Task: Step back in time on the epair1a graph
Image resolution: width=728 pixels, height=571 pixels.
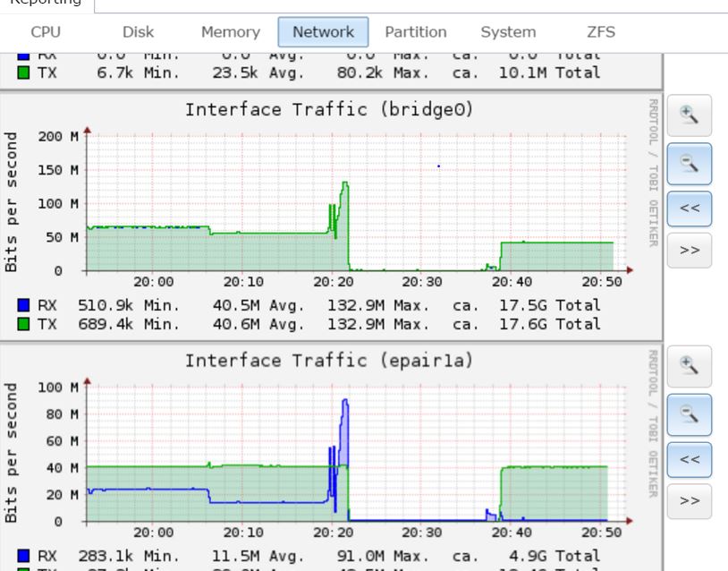Action: tap(689, 459)
